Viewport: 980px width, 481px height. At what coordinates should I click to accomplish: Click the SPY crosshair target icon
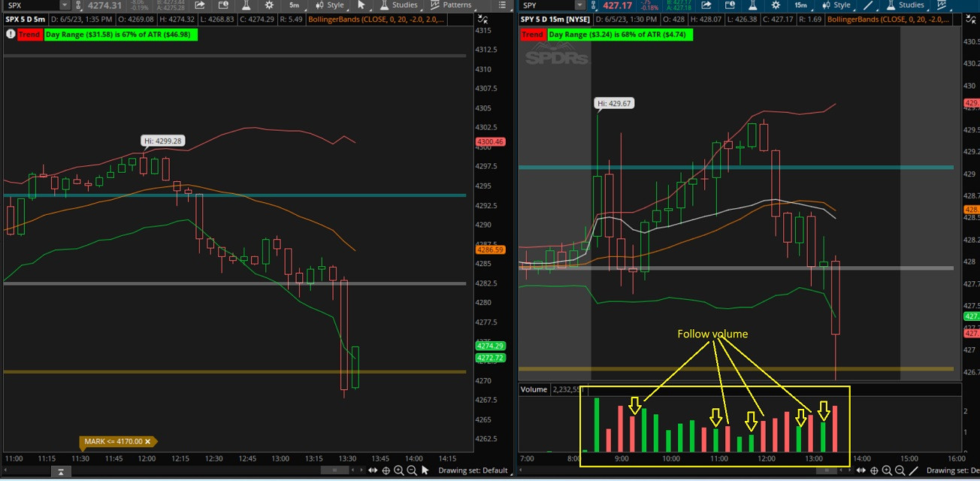[x=875, y=470]
